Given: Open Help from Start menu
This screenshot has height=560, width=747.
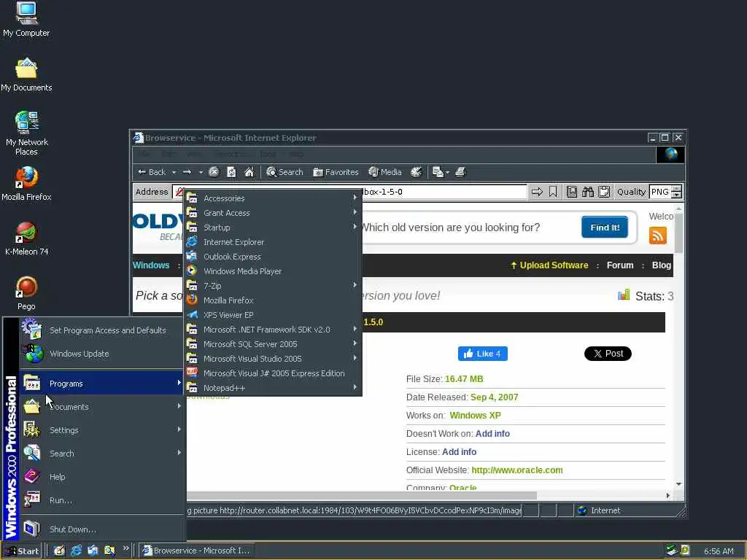Looking at the screenshot, I should (101, 477).
